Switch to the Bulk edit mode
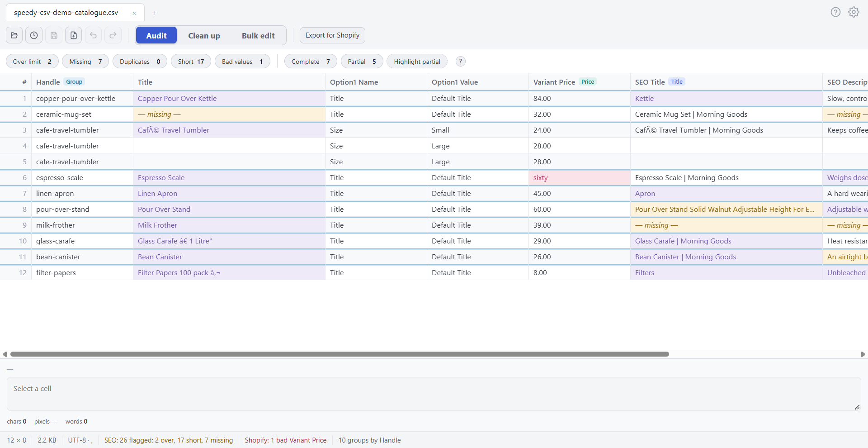The width and height of the screenshot is (868, 448). coord(258,35)
